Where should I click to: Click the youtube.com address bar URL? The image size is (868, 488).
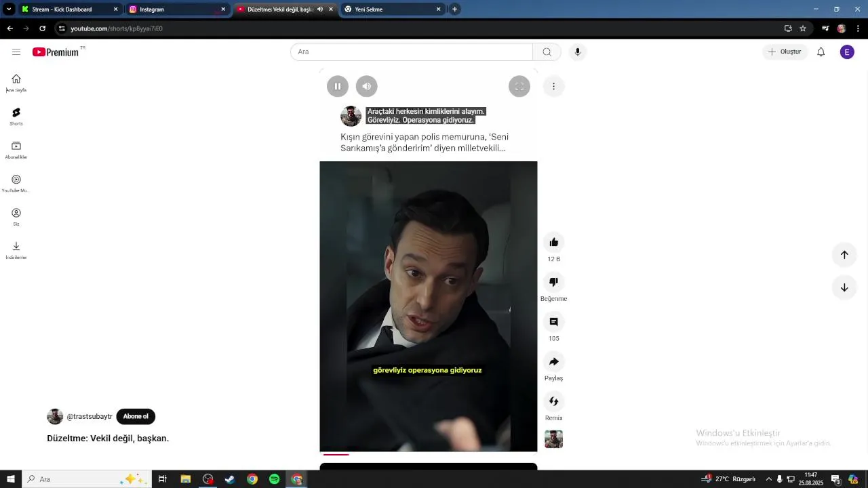[117, 28]
